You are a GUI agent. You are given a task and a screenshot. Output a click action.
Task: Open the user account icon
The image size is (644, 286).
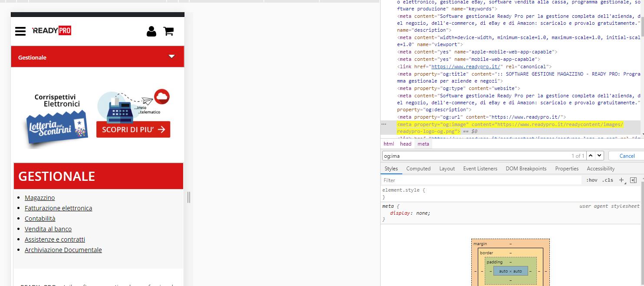tap(151, 31)
